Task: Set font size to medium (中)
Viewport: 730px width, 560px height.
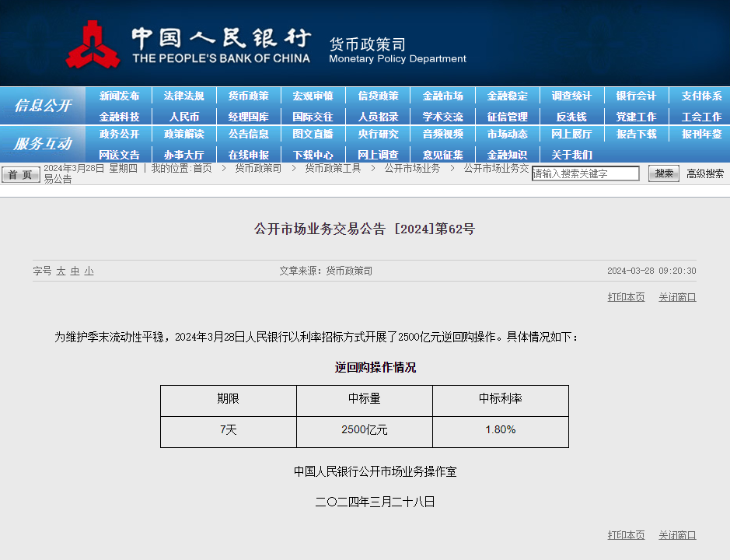Action: (75, 271)
